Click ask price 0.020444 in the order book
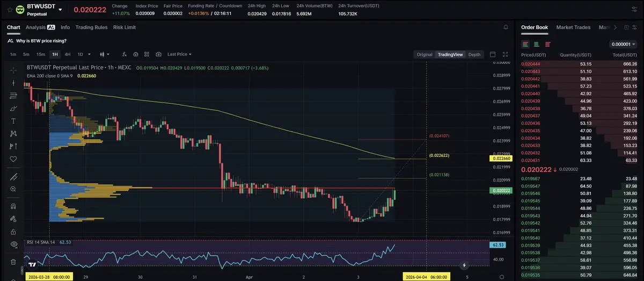This screenshot has width=644, height=281. pyautogui.click(x=531, y=64)
